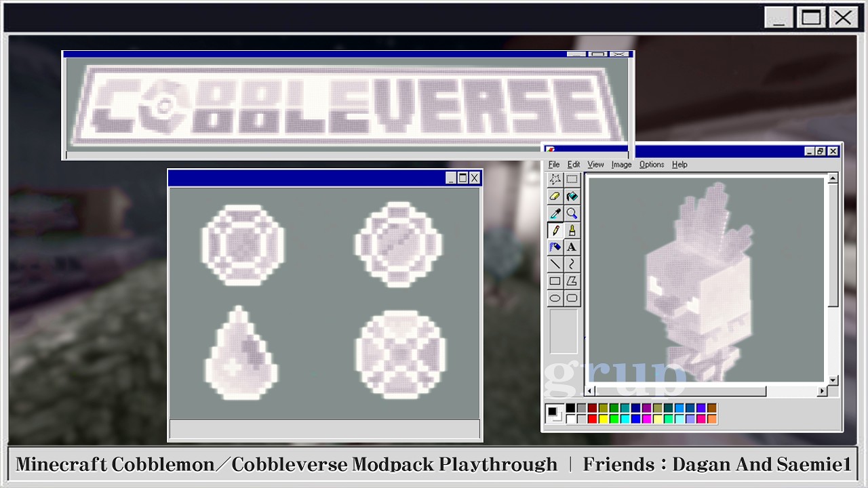Pick the cyan color swatch
This screenshot has width=868, height=488.
click(625, 419)
